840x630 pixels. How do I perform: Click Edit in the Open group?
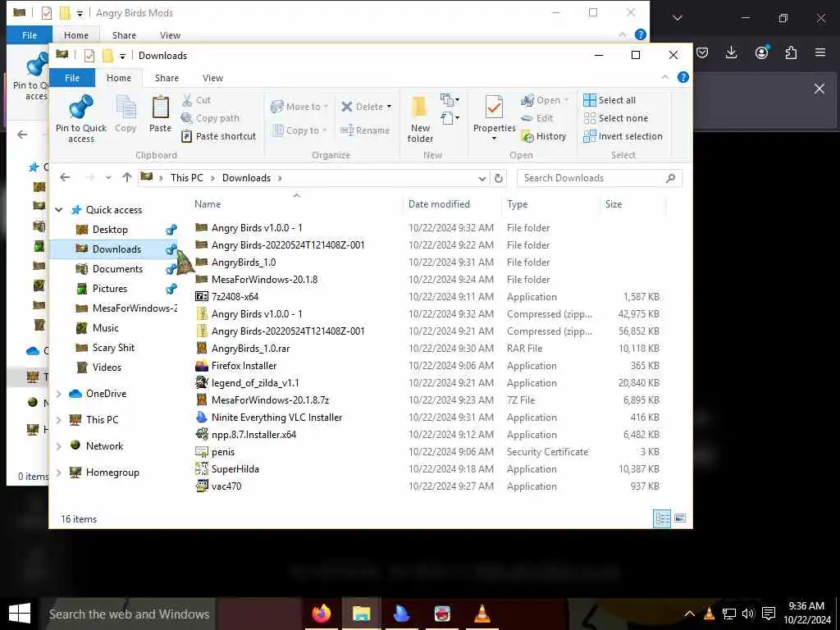pyautogui.click(x=536, y=118)
